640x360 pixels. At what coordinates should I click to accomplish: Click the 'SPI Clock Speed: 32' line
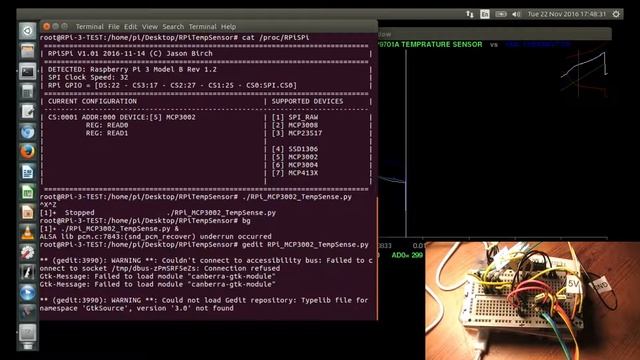(x=88, y=77)
